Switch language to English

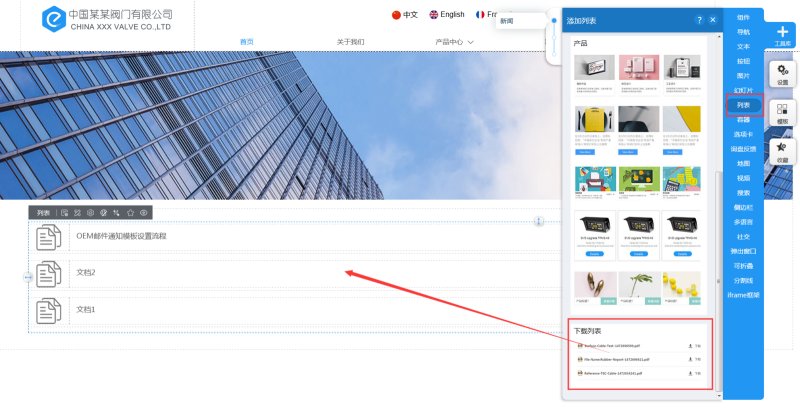tap(447, 15)
